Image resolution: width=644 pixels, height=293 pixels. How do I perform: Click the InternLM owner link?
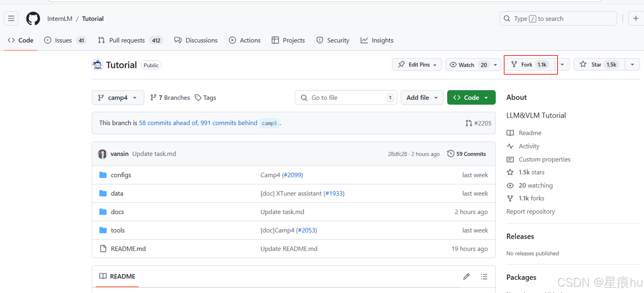[60, 19]
